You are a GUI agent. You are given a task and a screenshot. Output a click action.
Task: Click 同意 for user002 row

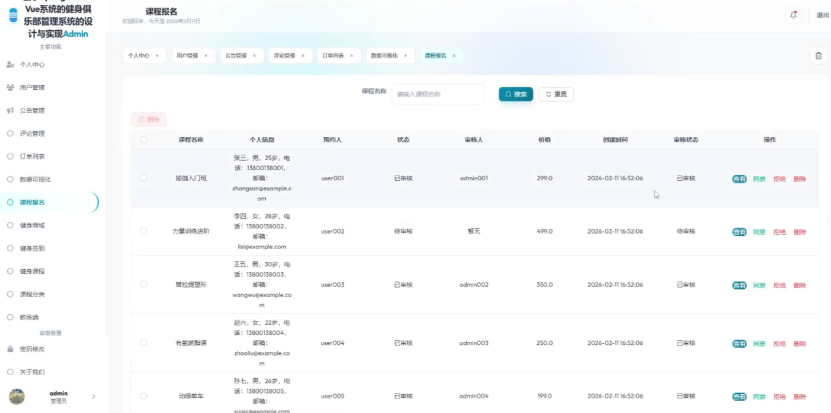pos(759,232)
